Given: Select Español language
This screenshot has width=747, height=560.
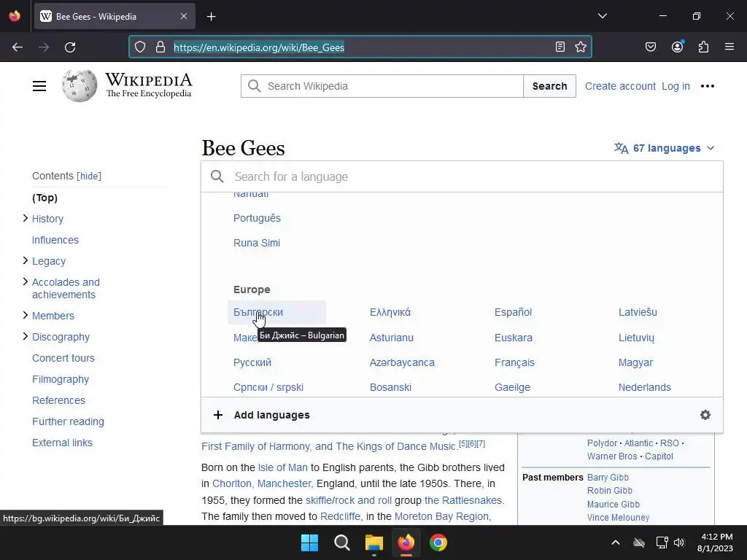Looking at the screenshot, I should [513, 312].
